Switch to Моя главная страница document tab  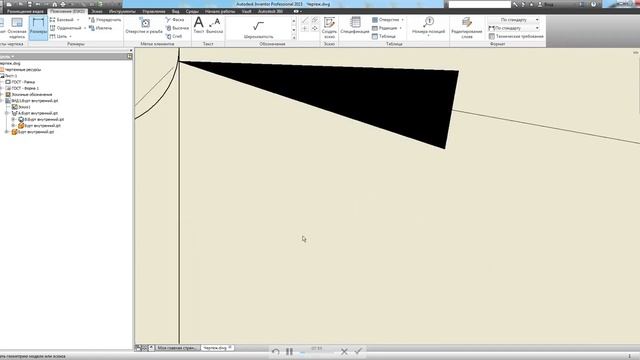[177, 348]
